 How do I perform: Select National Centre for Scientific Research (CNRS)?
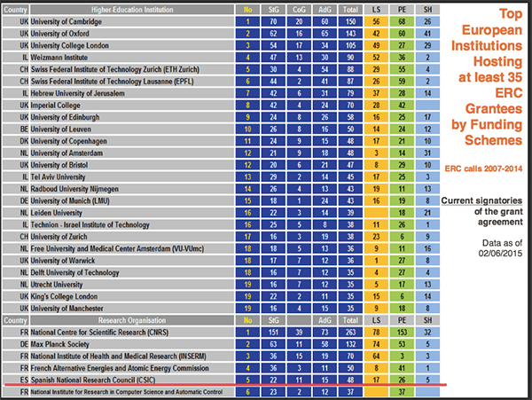[99, 332]
